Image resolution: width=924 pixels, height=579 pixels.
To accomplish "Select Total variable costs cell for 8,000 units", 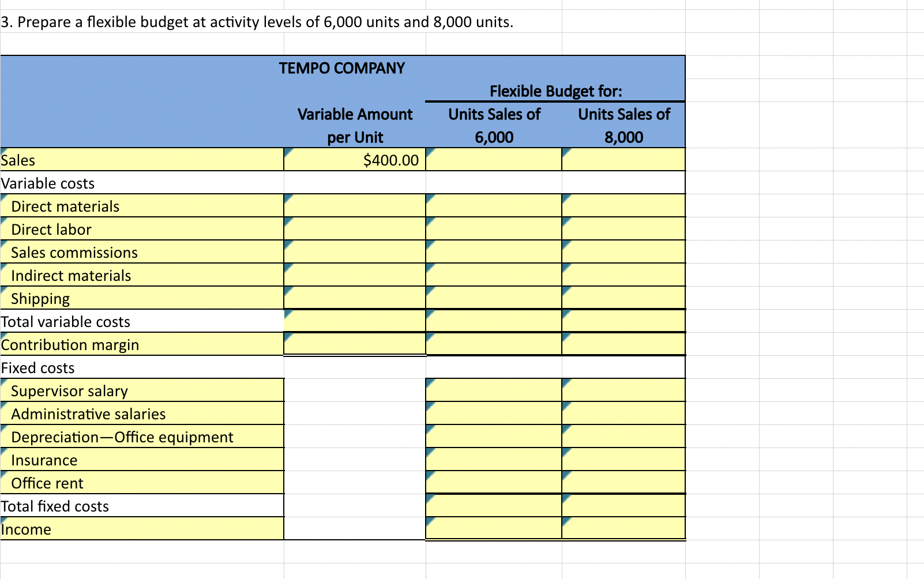I will coord(623,321).
